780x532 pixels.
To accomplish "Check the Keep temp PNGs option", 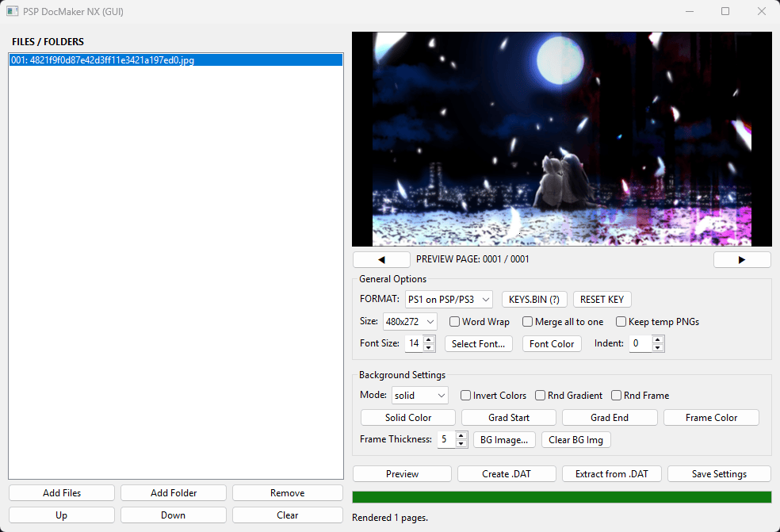I will 621,321.
